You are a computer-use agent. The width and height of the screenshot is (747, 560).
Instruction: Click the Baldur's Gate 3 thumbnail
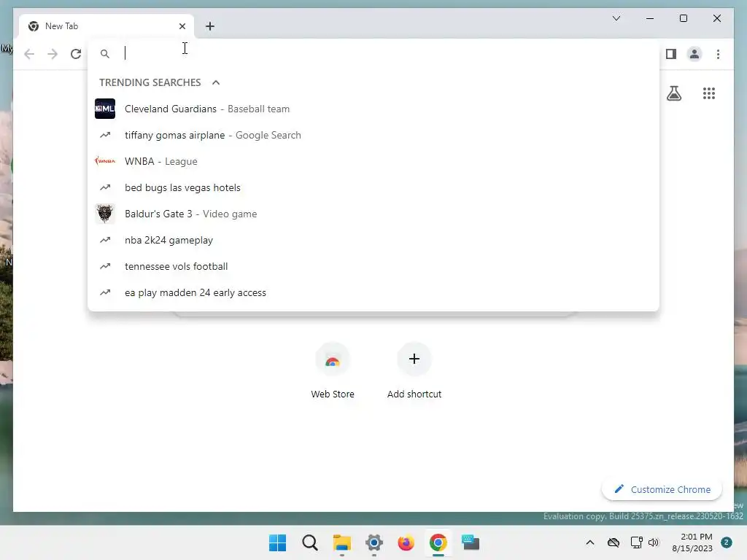(105, 214)
